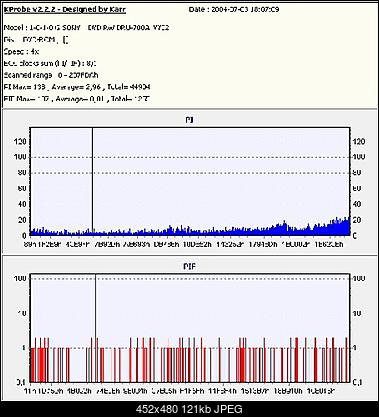Click the PI Max average total line
The width and height of the screenshot is (379, 417).
tap(77, 87)
